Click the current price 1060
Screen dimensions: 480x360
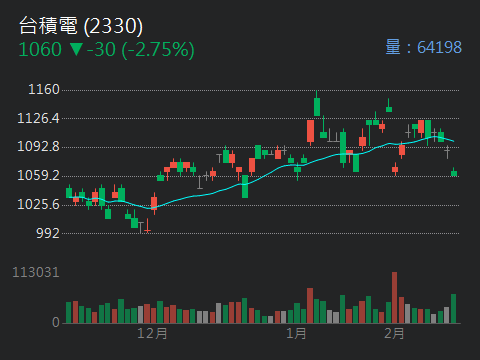tap(40, 50)
